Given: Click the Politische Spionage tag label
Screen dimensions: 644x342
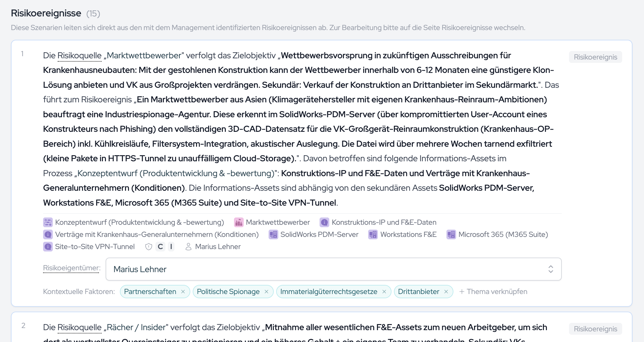Looking at the screenshot, I should [x=228, y=292].
